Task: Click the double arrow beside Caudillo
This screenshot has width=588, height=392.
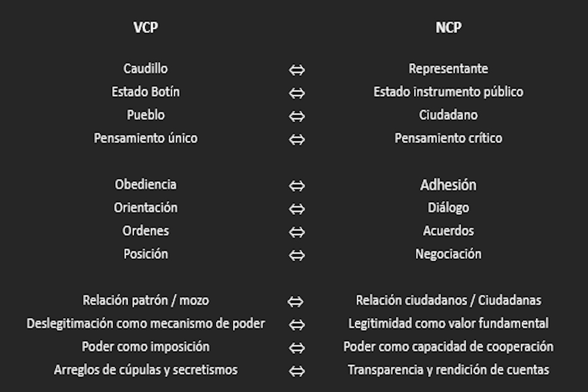Action: coord(296,70)
